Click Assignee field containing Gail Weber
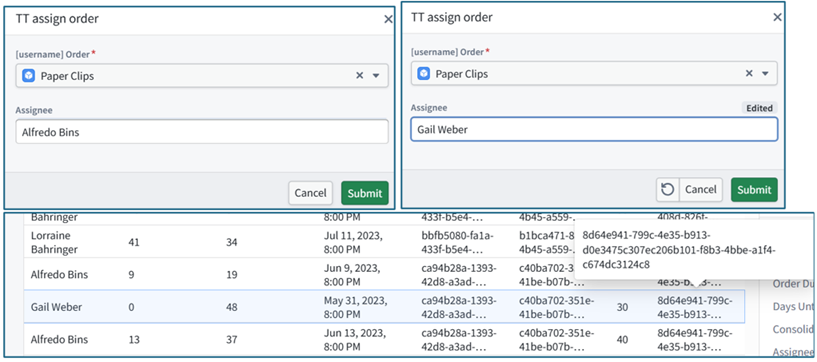817x362 pixels. (594, 129)
